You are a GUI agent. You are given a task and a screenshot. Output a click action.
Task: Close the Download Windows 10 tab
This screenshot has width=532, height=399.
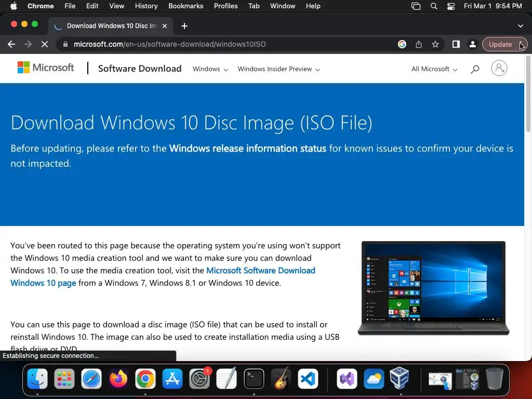click(165, 26)
